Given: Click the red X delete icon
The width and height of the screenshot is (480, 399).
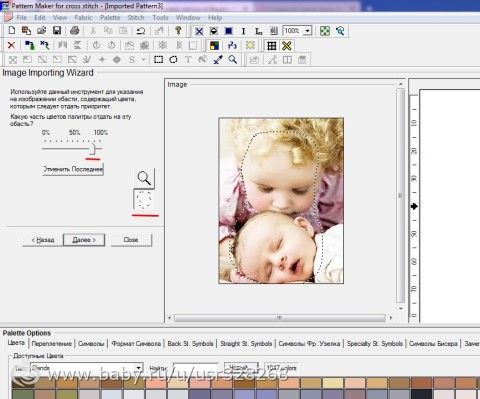Looking at the screenshot, I should click(x=11, y=45).
